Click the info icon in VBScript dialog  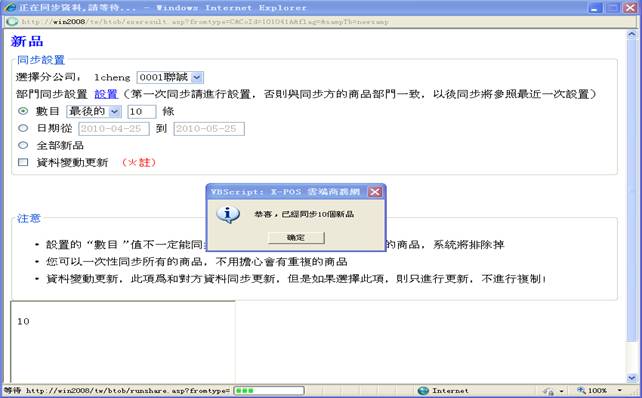[228, 214]
